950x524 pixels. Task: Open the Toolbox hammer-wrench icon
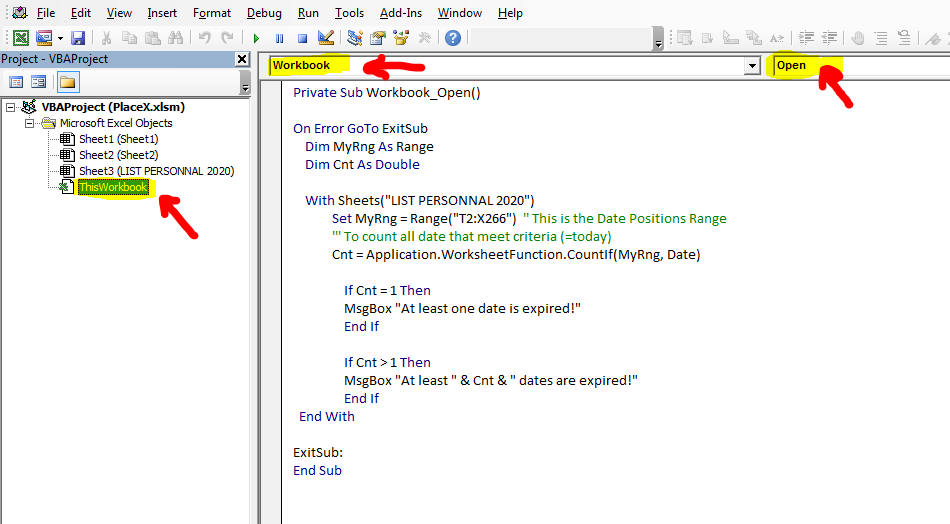(x=424, y=38)
